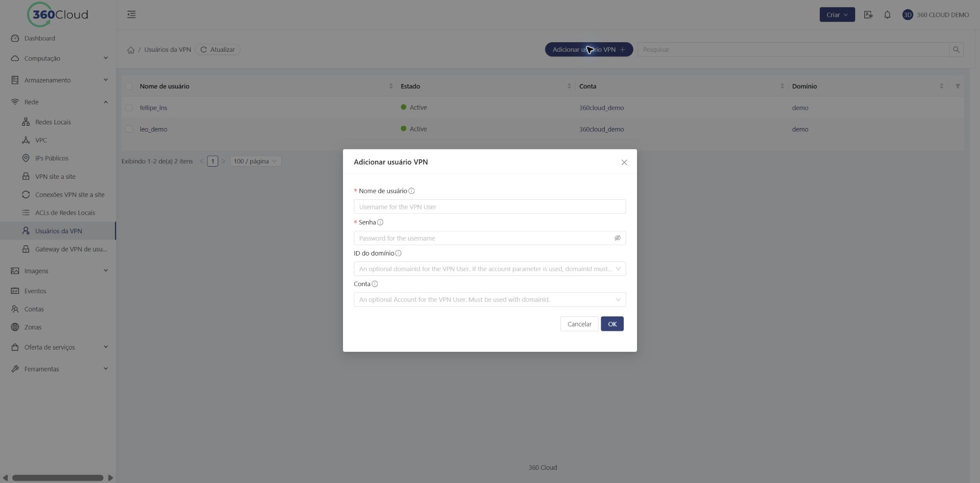The image size is (980, 483).
Task: Select the checkbox for leo_demo row
Action: pos(129,129)
